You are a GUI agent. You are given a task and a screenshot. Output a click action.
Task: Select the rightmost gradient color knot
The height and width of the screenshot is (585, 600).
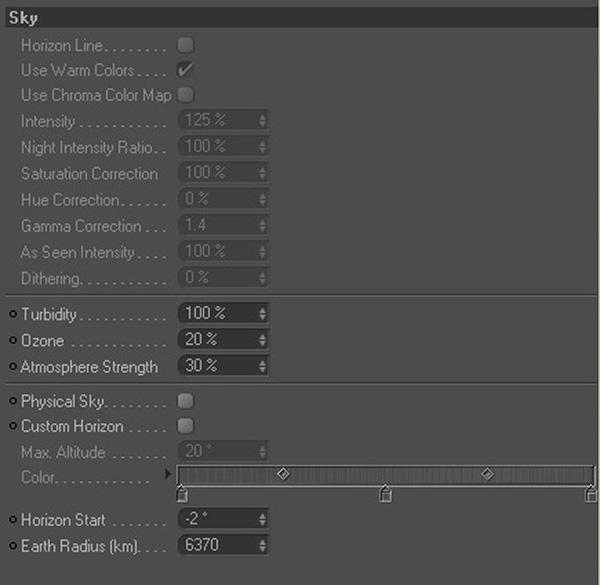click(x=590, y=493)
